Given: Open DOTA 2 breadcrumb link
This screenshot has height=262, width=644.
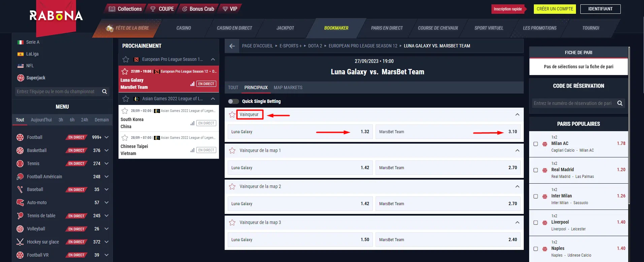Looking at the screenshot, I should pos(315,46).
